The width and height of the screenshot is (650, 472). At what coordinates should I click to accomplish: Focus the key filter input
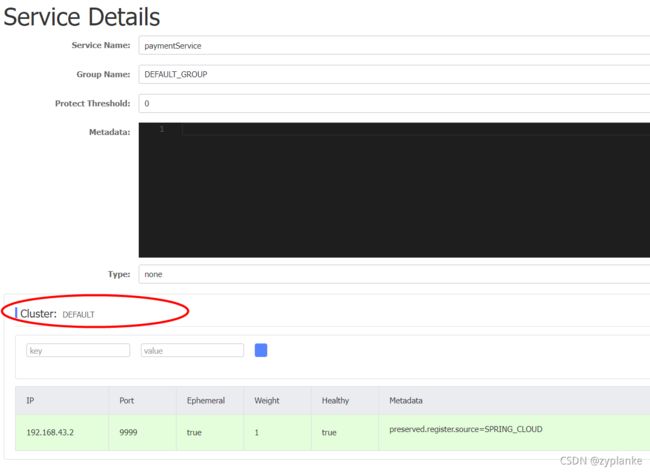click(x=78, y=350)
